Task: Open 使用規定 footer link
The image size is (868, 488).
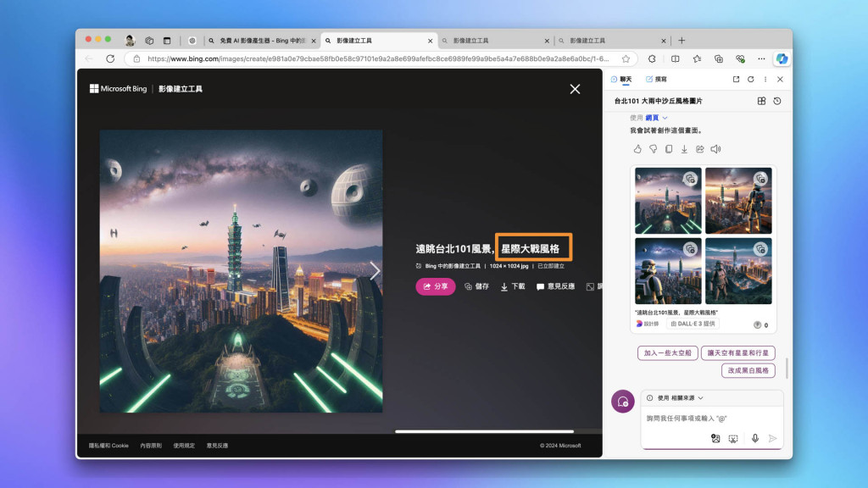Action: pos(184,446)
